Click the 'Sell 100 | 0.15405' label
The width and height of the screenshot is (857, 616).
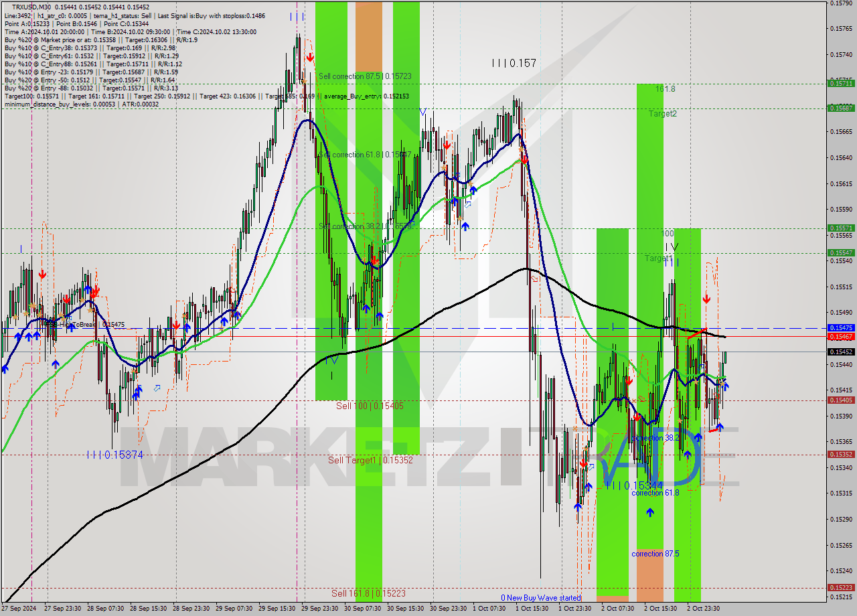click(370, 406)
